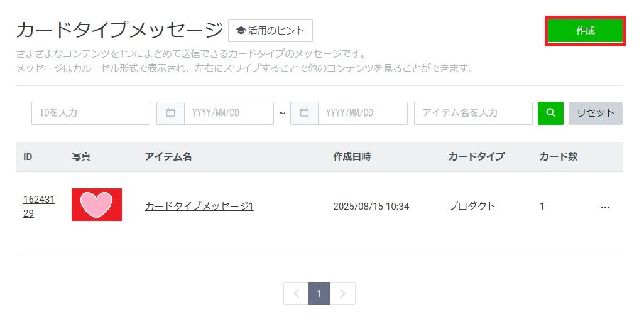Open the start date calendar icon

pyautogui.click(x=170, y=113)
